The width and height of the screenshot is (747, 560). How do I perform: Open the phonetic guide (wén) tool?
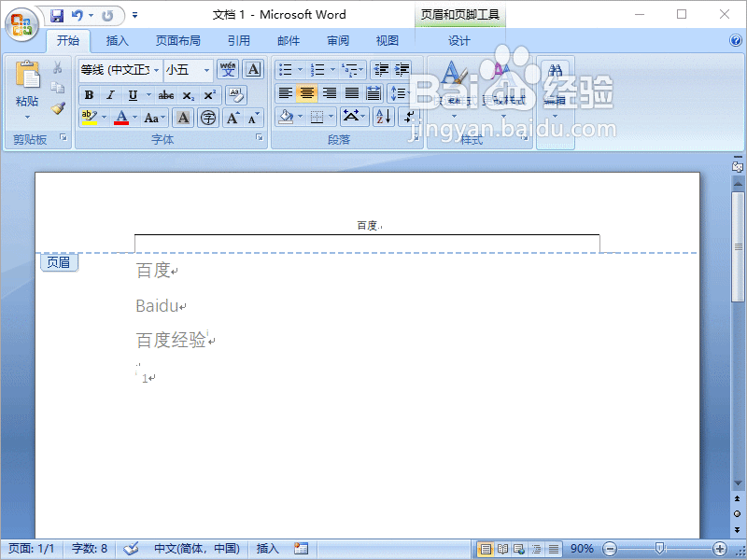point(228,69)
